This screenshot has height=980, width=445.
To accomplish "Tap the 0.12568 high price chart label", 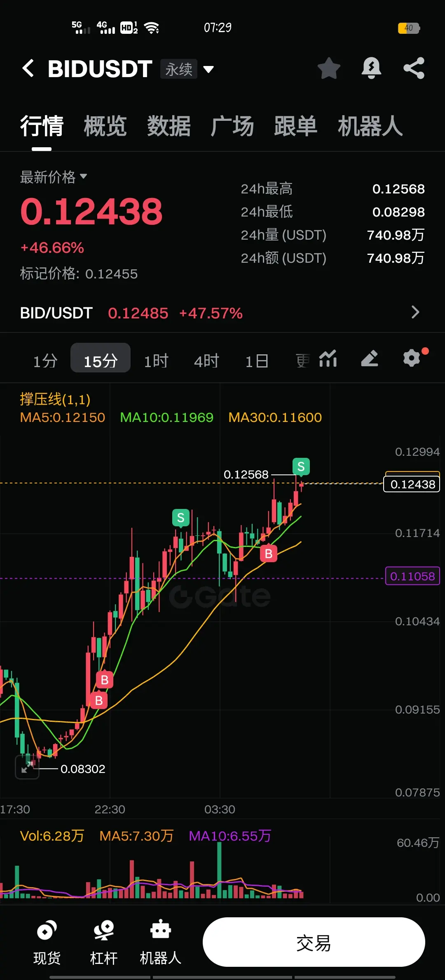I will coord(246,474).
